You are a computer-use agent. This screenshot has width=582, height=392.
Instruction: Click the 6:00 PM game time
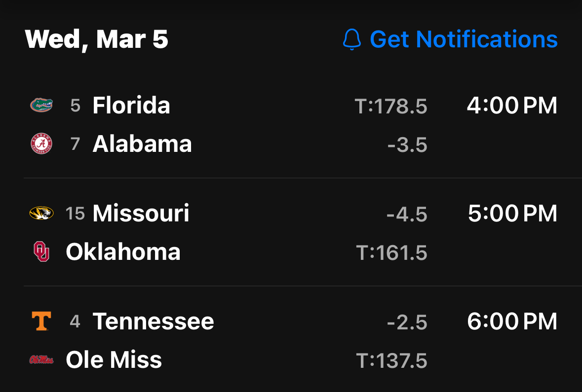tap(512, 321)
